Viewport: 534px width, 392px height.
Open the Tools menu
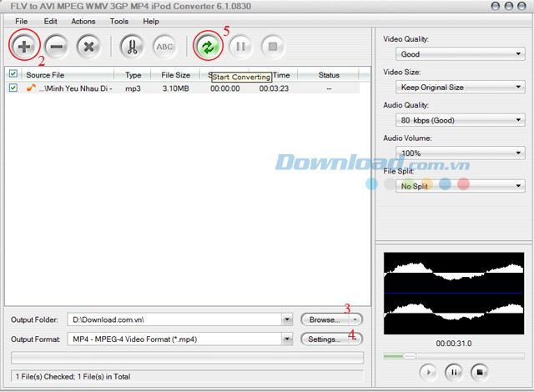coord(119,21)
